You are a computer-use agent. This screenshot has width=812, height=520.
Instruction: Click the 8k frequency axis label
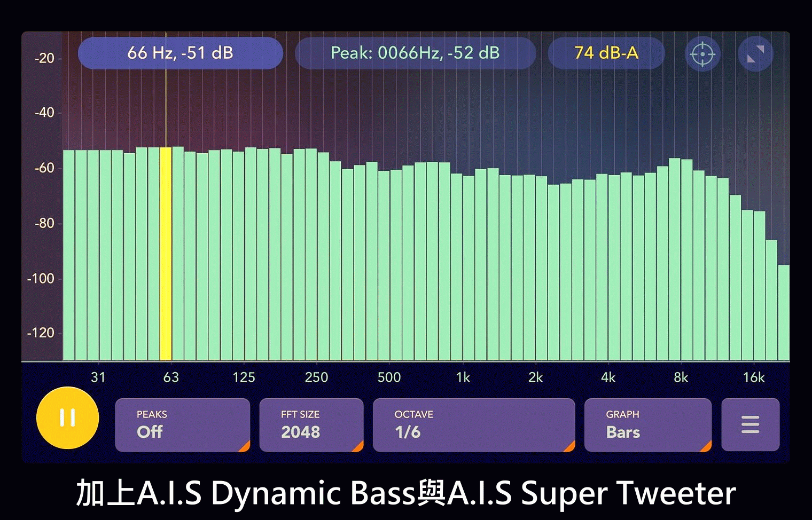(x=681, y=377)
